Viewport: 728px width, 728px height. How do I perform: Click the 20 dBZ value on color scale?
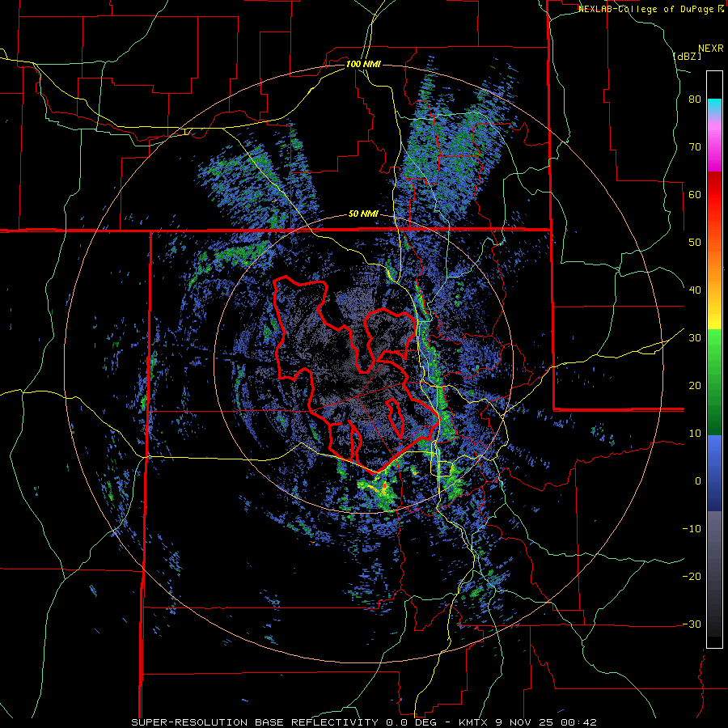695,386
